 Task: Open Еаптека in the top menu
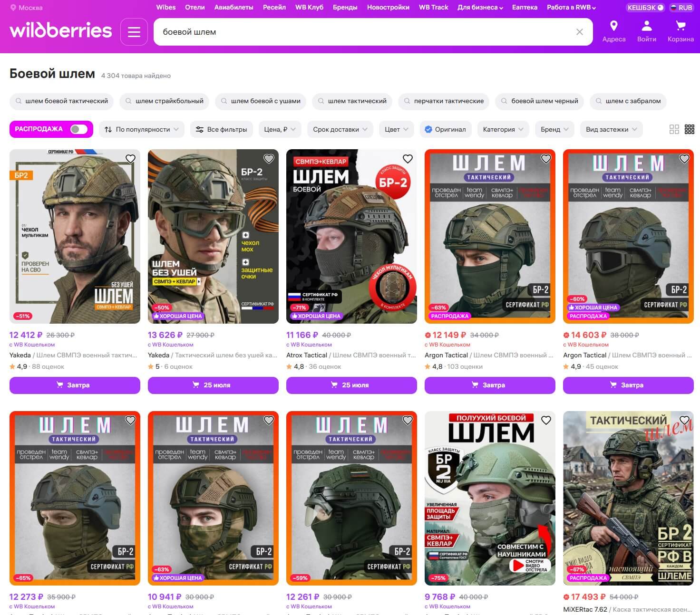(x=525, y=7)
